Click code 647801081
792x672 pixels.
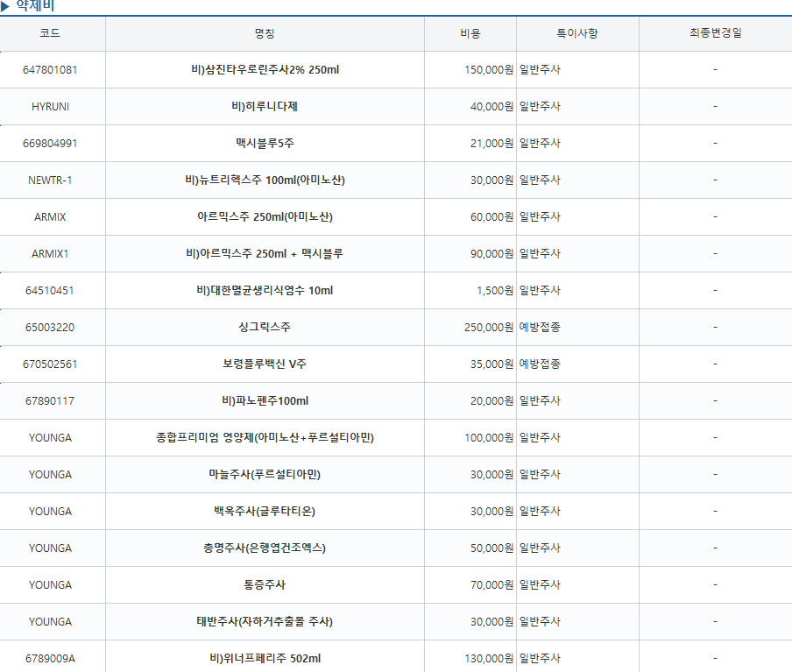pyautogui.click(x=50, y=70)
